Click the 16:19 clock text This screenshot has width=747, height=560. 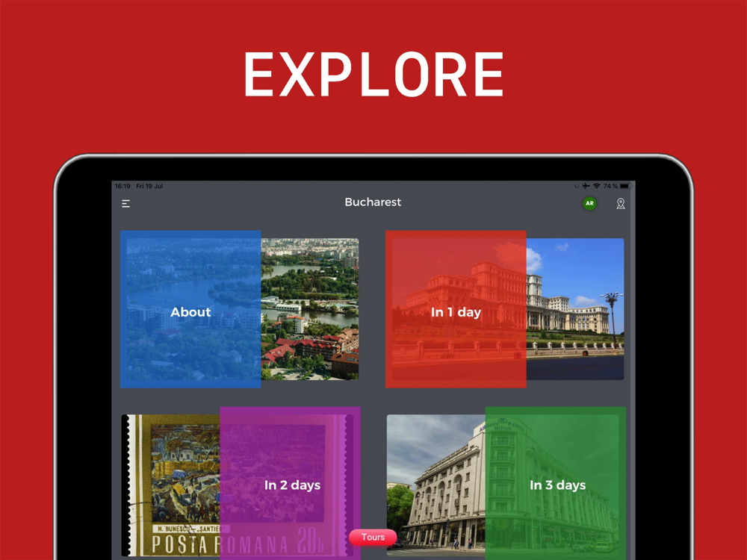coord(123,186)
